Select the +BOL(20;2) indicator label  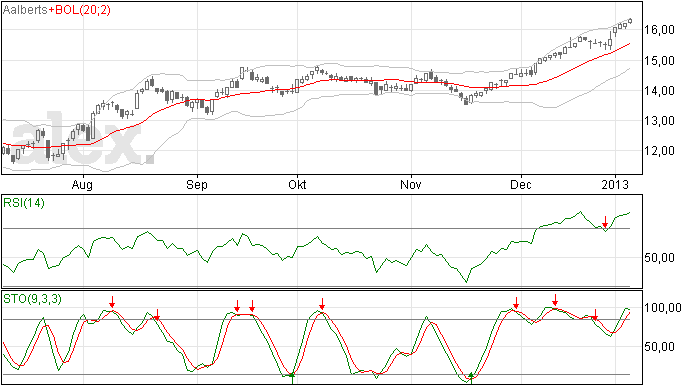click(79, 10)
